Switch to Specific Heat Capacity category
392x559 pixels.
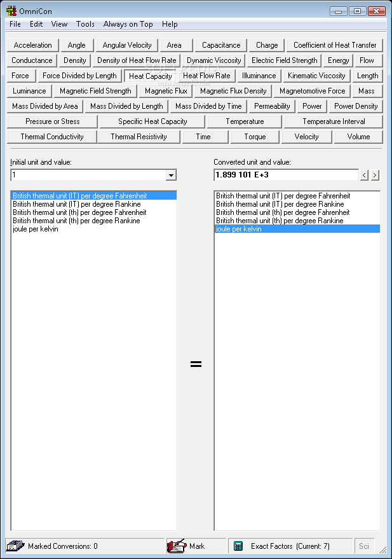click(x=152, y=122)
